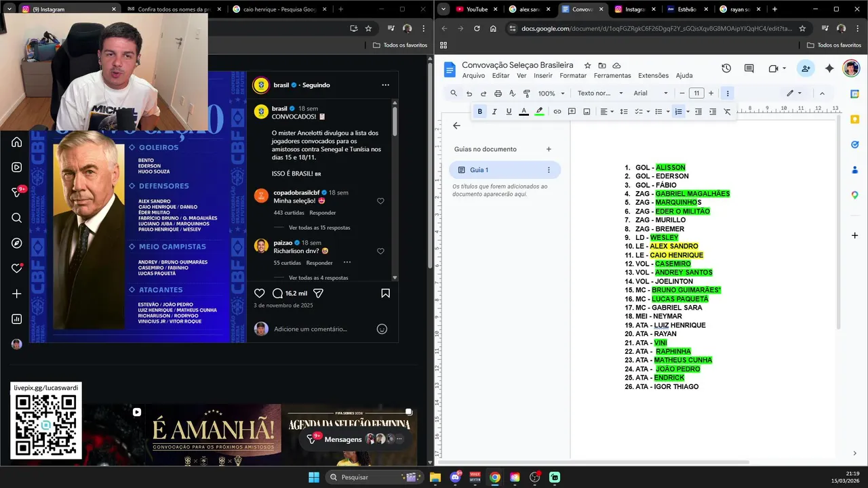Open the Editar menu
Viewport: 868px width, 488px height.
pyautogui.click(x=500, y=75)
